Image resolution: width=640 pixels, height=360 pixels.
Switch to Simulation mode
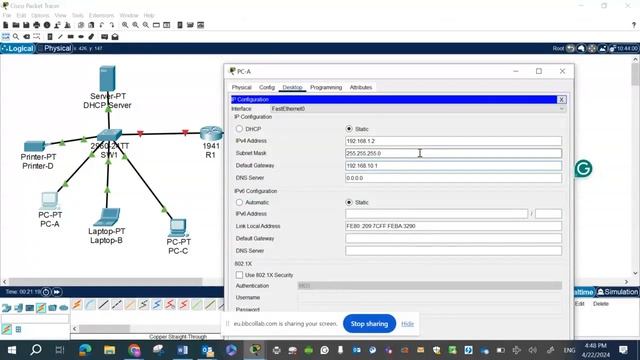617,292
